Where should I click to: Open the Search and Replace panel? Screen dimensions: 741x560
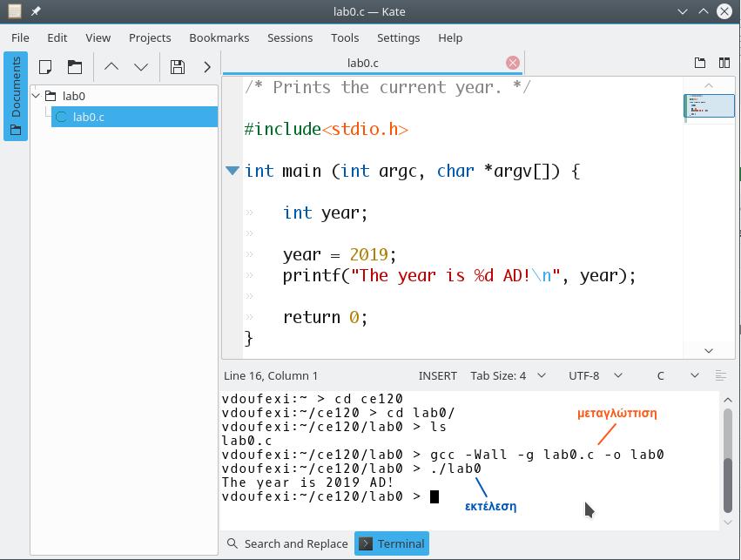(288, 544)
